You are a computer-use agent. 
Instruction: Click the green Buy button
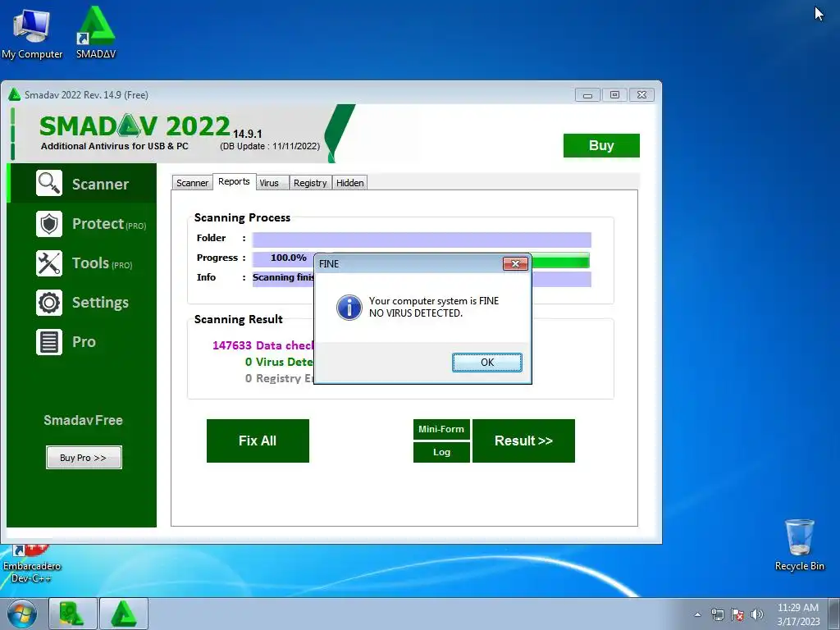[601, 145]
